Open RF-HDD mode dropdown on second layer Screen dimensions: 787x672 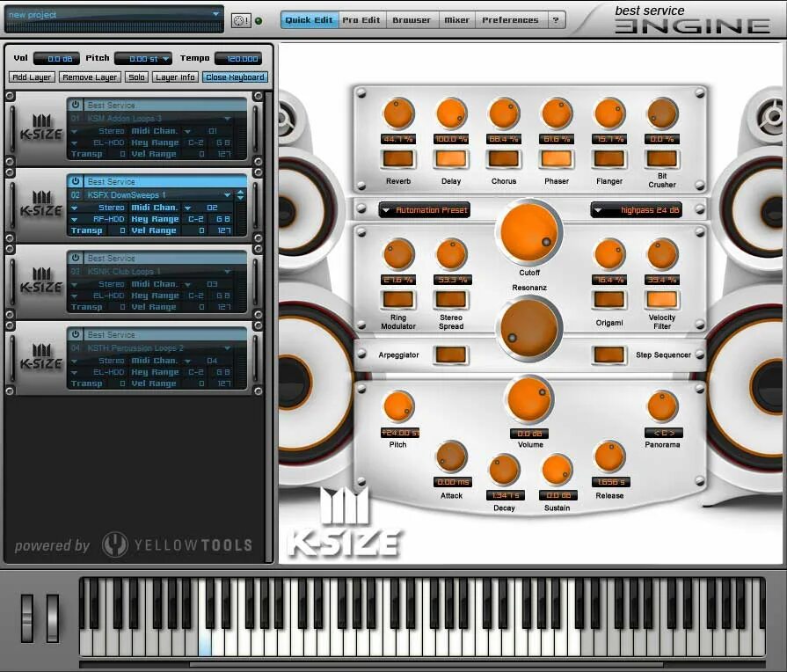(74, 220)
